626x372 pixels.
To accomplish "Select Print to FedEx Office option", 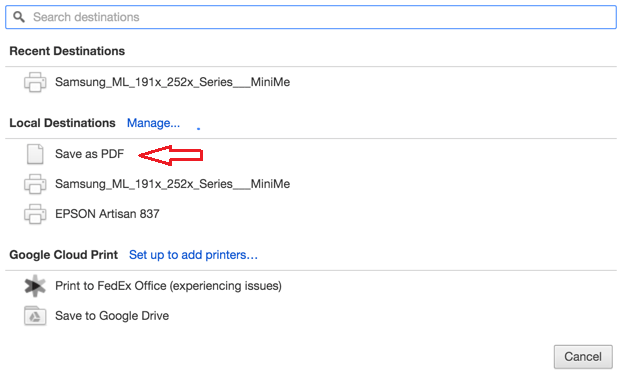I will point(168,286).
